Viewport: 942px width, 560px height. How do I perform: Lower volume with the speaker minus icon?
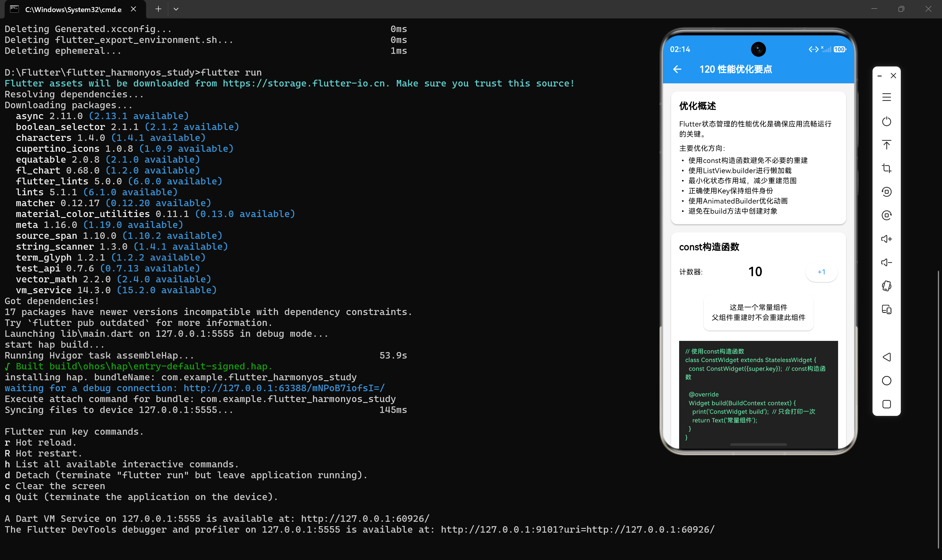[x=886, y=262]
